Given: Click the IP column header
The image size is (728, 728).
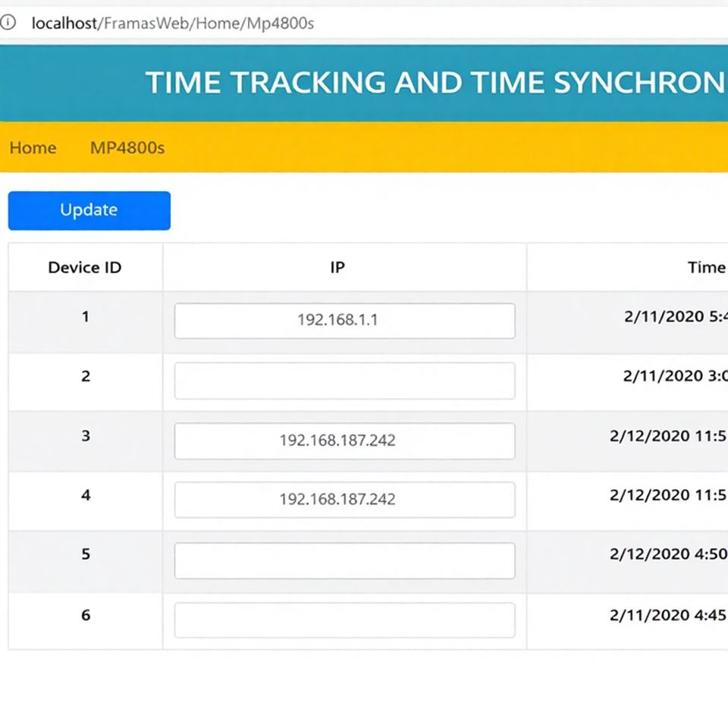Looking at the screenshot, I should point(337,268).
